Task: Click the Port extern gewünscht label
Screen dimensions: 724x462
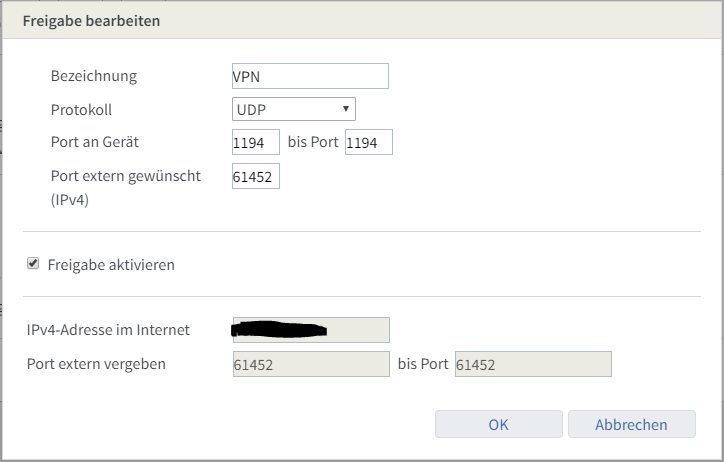Action: coord(125,176)
